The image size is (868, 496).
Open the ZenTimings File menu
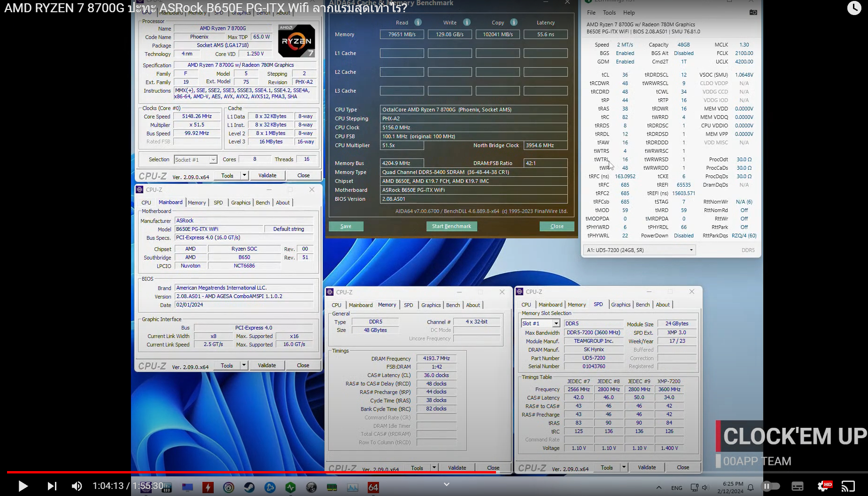point(591,13)
